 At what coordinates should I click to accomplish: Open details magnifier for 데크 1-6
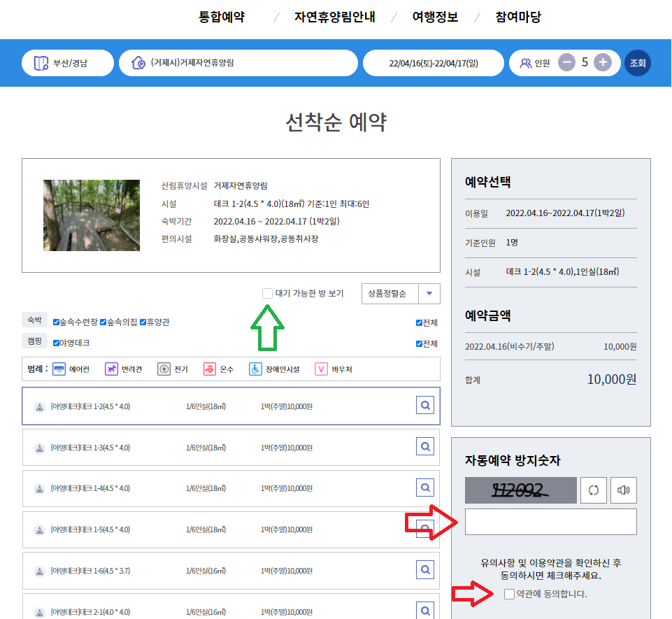point(425,570)
